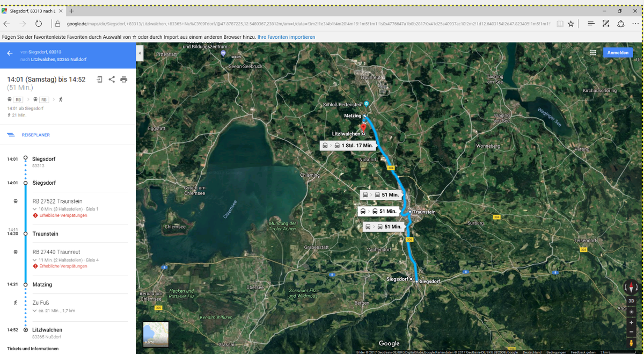Open the Reiseplaner schedule explorer
Viewport: 644px width, 354px height.
[x=35, y=135]
